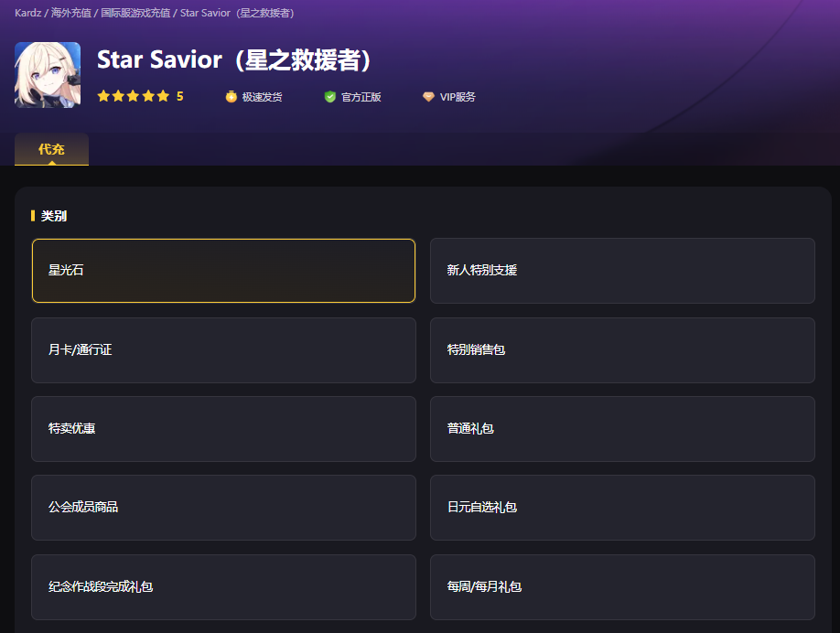Pick the 特卖优惠 category

coord(223,429)
